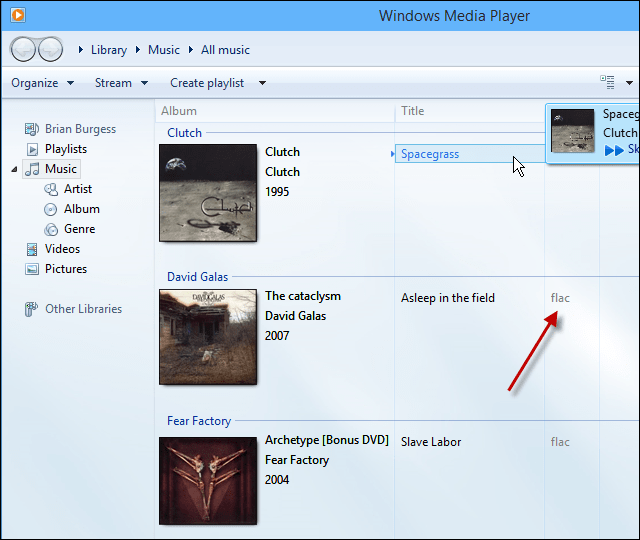Click the Archetype album cover thumbnail

pyautogui.click(x=208, y=481)
